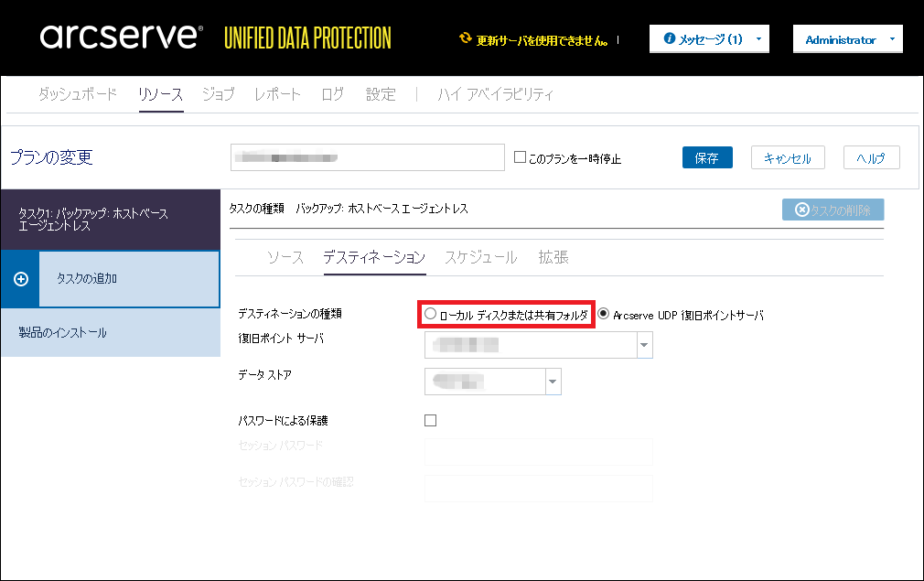Click the 保存 button
The image size is (924, 581).
pyautogui.click(x=707, y=157)
